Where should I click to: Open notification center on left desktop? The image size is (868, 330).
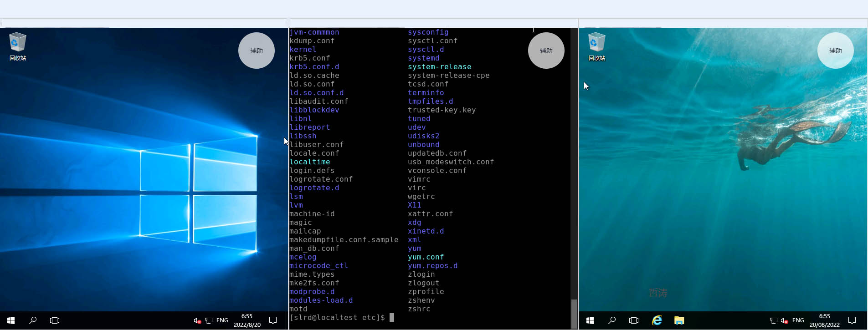(x=273, y=320)
